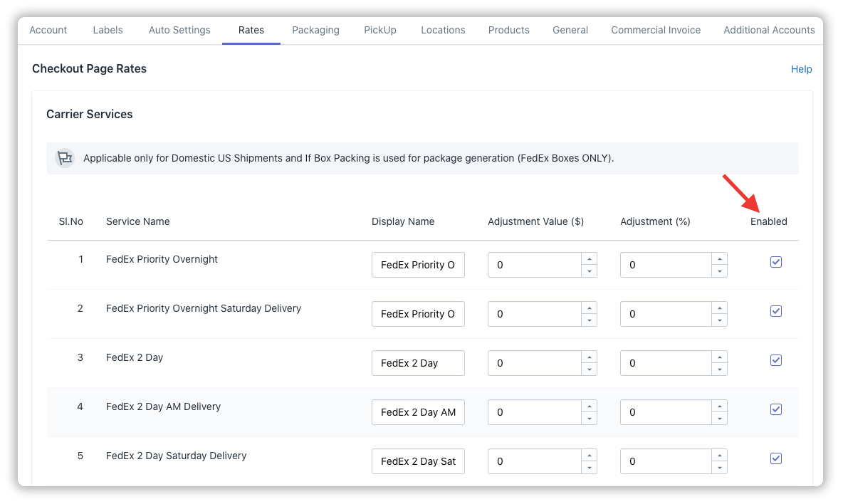The height and width of the screenshot is (504, 843).
Task: Increase adjustment value ($) for FedEx 2 Day Saturday Delivery
Action: point(590,456)
